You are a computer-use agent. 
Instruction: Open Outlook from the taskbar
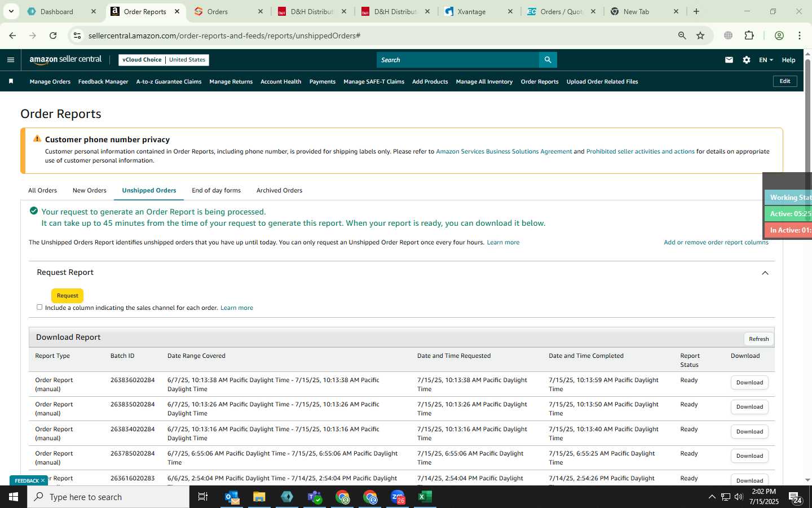coord(232,497)
